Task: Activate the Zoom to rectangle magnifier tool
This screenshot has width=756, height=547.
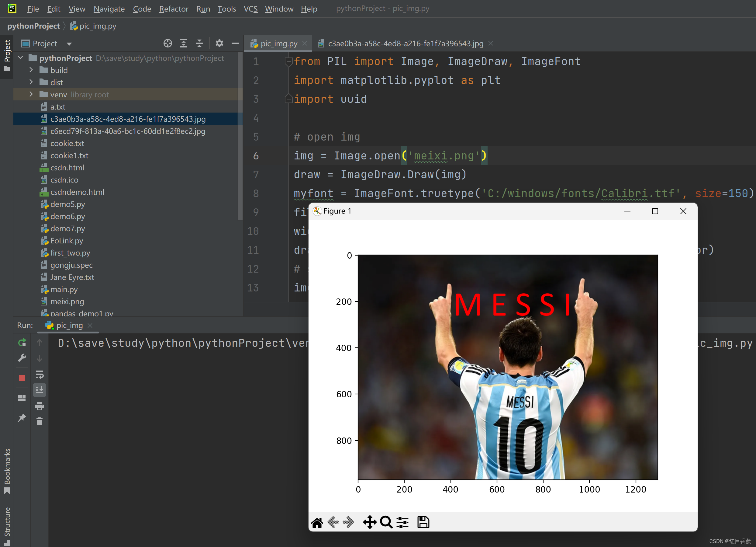Action: [x=386, y=522]
